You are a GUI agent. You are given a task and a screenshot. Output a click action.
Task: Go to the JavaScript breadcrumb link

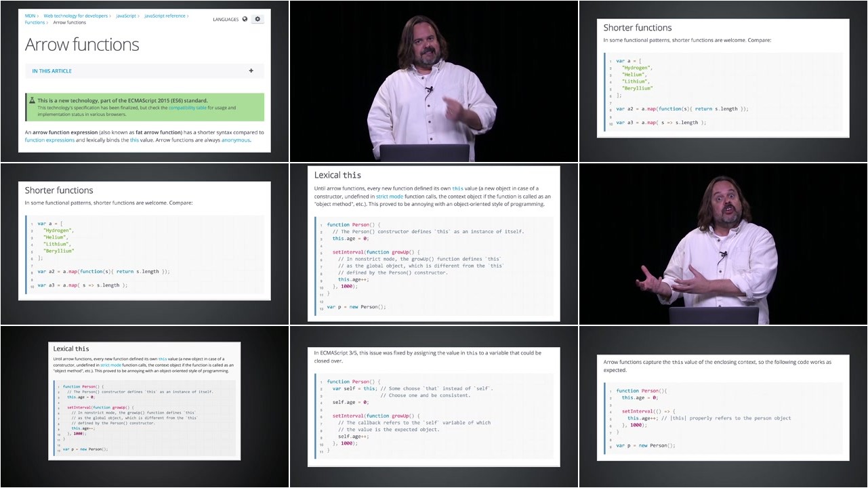click(x=126, y=15)
